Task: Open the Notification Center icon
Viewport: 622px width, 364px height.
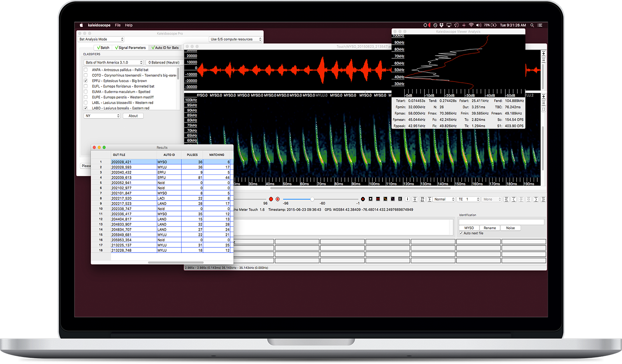Action: pos(540,25)
